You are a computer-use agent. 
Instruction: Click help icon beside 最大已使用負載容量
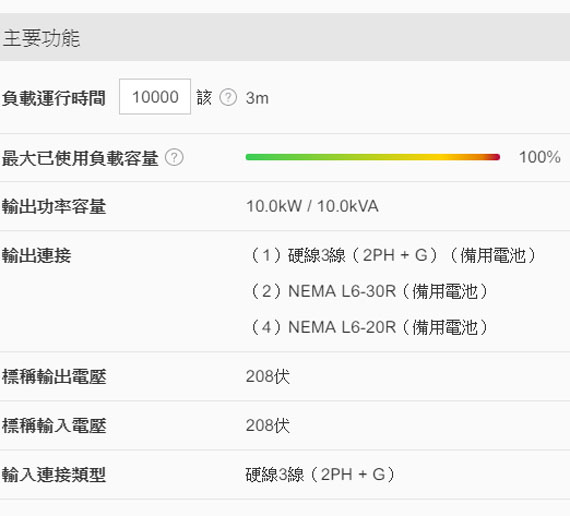174,157
